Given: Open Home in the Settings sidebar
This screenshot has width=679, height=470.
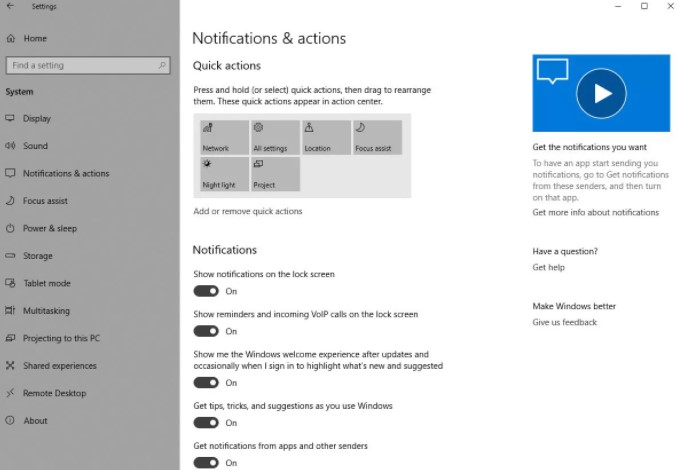Looking at the screenshot, I should (35, 39).
